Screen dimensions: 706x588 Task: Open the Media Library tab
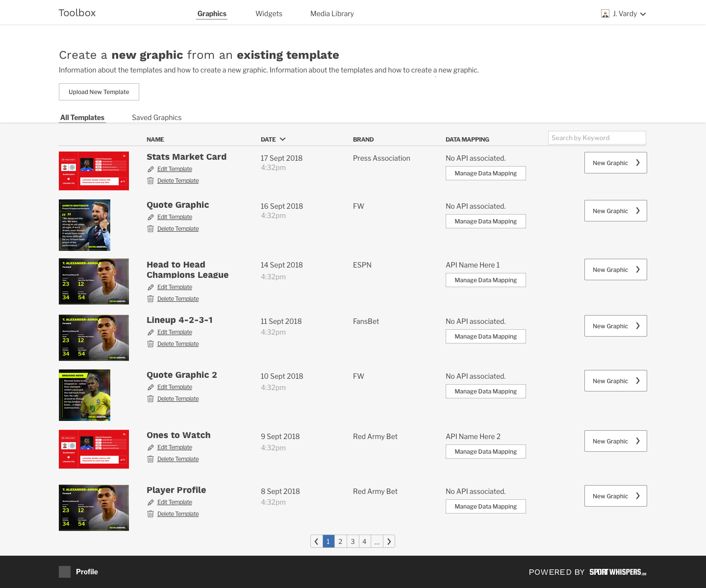(332, 14)
